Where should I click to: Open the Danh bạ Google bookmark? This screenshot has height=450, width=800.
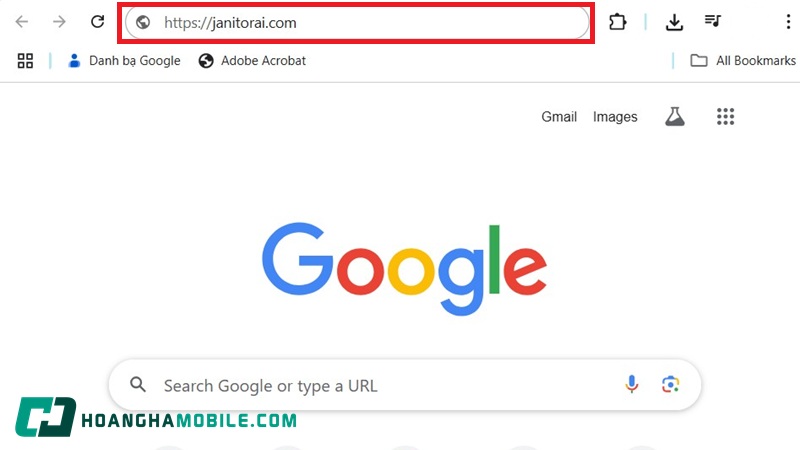point(124,61)
